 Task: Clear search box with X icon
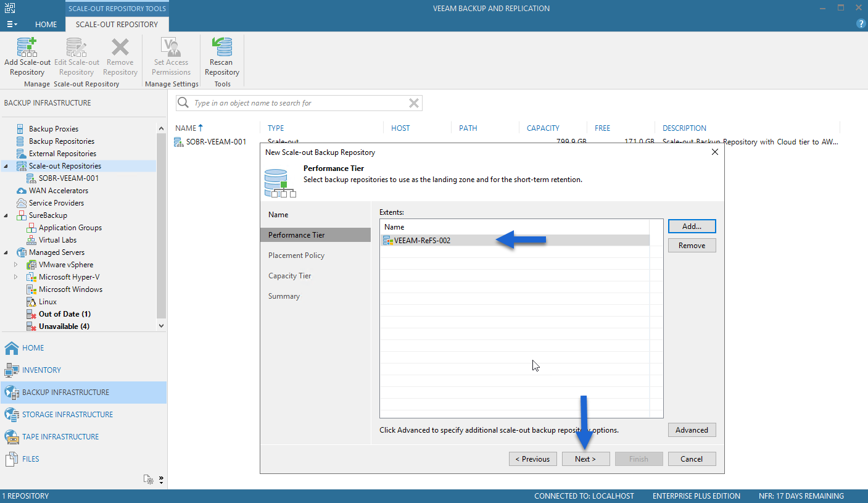point(414,103)
